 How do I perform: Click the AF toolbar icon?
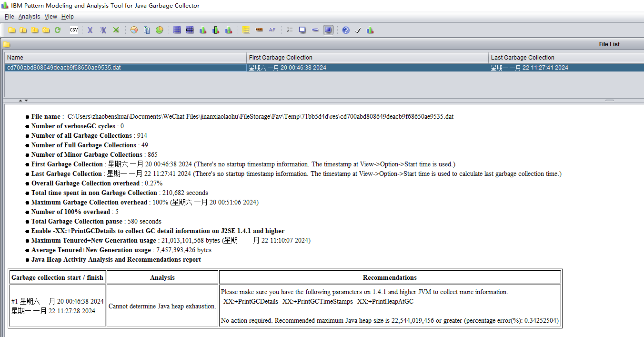[x=272, y=30]
